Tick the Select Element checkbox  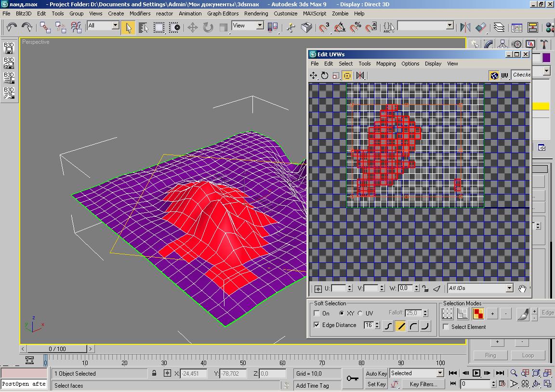(446, 327)
